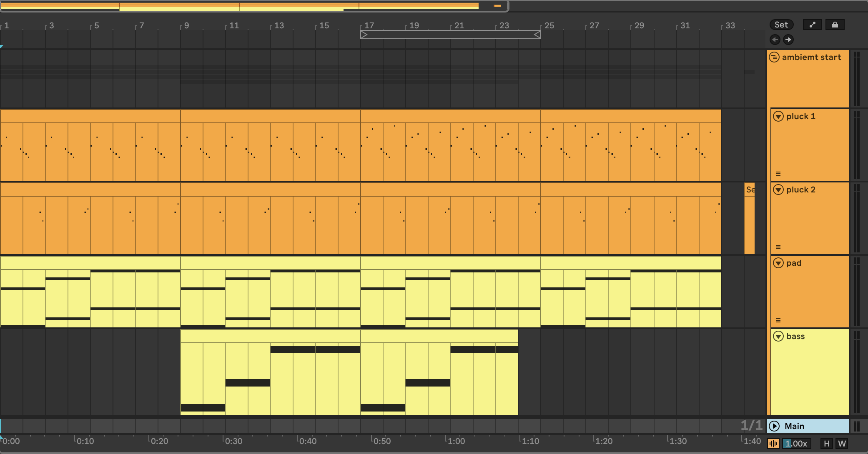Open pad track's lane options icon
868x454 pixels.
778,320
